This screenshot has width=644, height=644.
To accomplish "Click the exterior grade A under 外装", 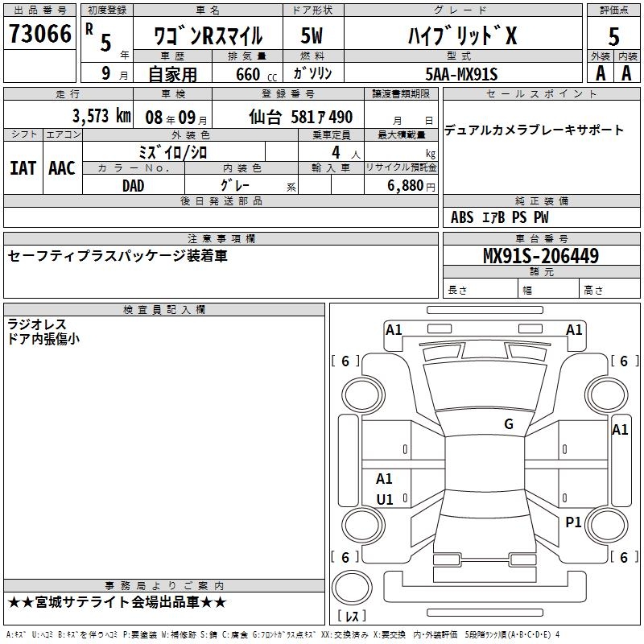I will point(601,73).
